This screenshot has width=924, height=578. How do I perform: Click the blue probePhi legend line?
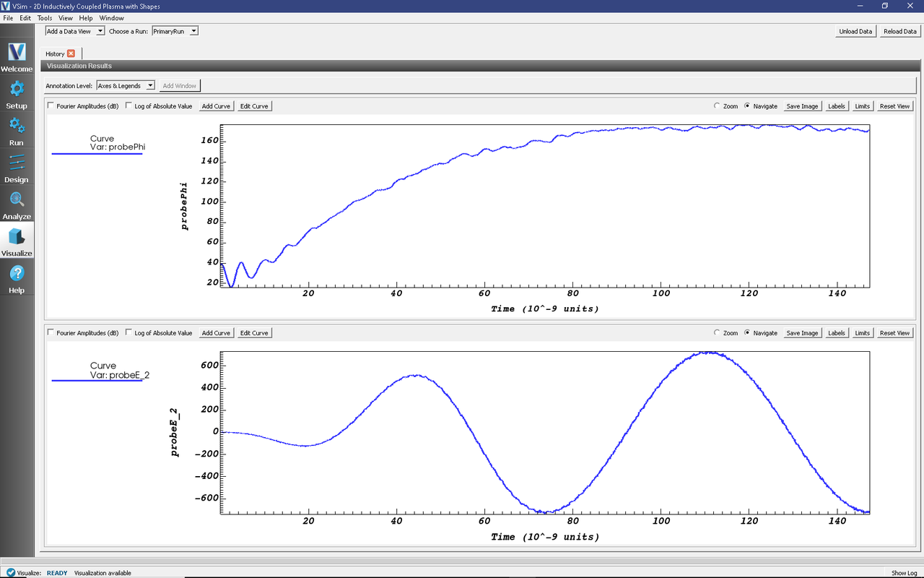(97, 154)
